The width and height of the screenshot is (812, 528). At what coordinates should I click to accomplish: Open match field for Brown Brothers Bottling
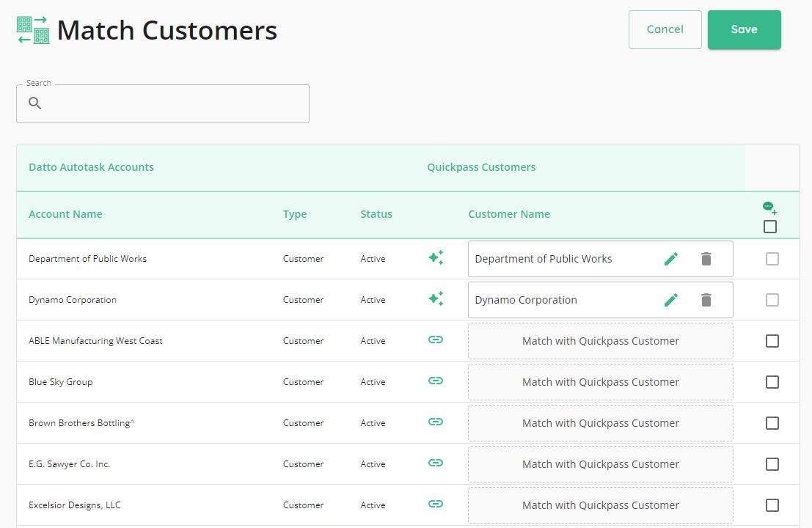click(x=601, y=423)
